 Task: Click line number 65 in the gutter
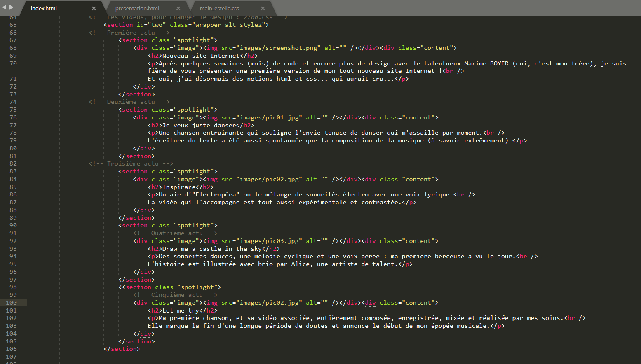(x=13, y=25)
